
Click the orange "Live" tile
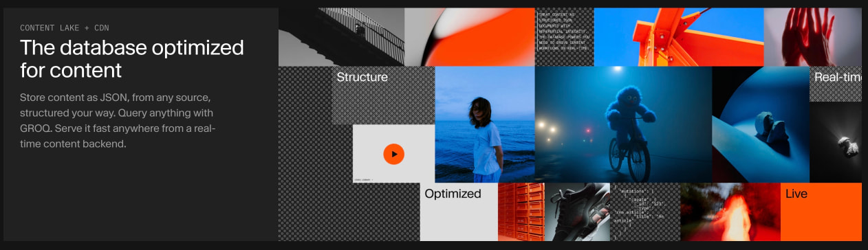pyautogui.click(x=821, y=212)
